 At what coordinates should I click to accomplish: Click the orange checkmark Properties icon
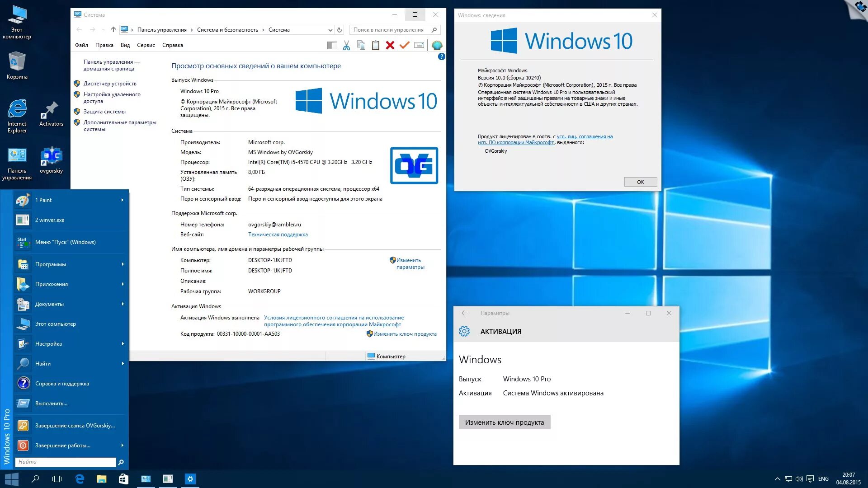pyautogui.click(x=404, y=45)
